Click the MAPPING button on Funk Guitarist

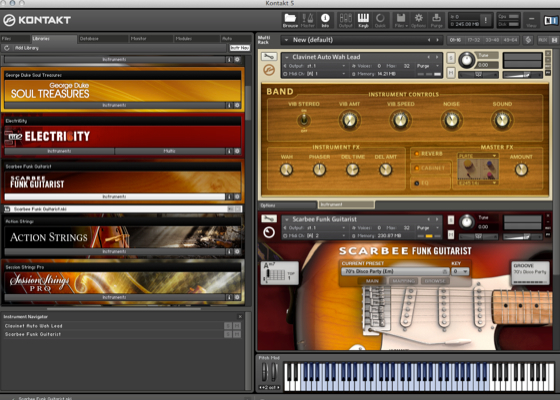click(x=403, y=281)
